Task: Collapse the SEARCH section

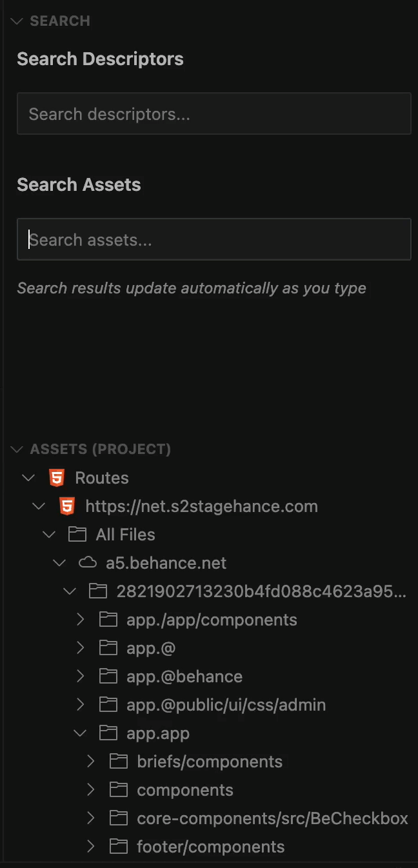Action: point(17,21)
